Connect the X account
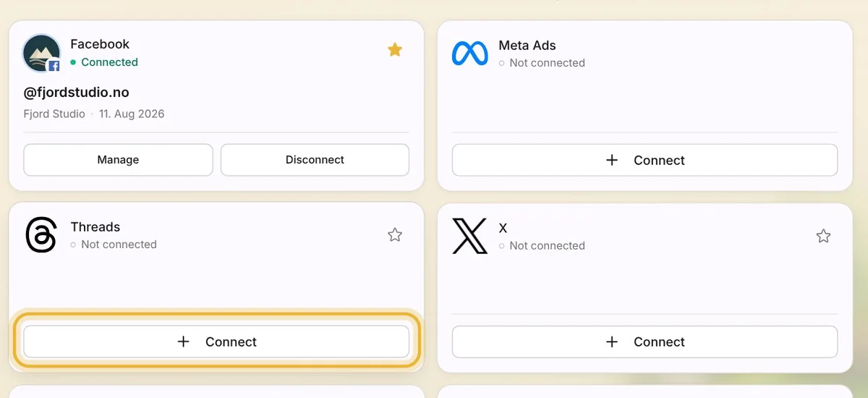This screenshot has height=398, width=868. click(644, 342)
